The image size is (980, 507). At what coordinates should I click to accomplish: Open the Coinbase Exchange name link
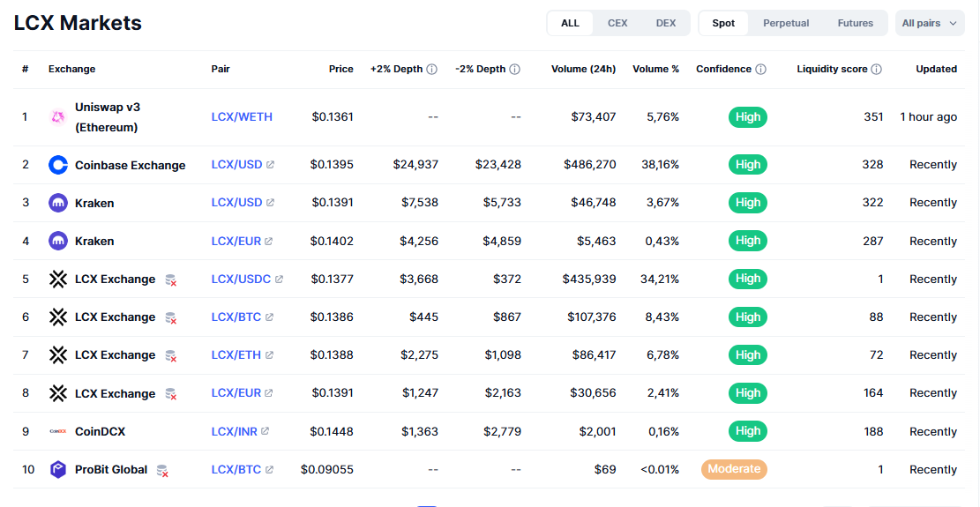pyautogui.click(x=130, y=166)
